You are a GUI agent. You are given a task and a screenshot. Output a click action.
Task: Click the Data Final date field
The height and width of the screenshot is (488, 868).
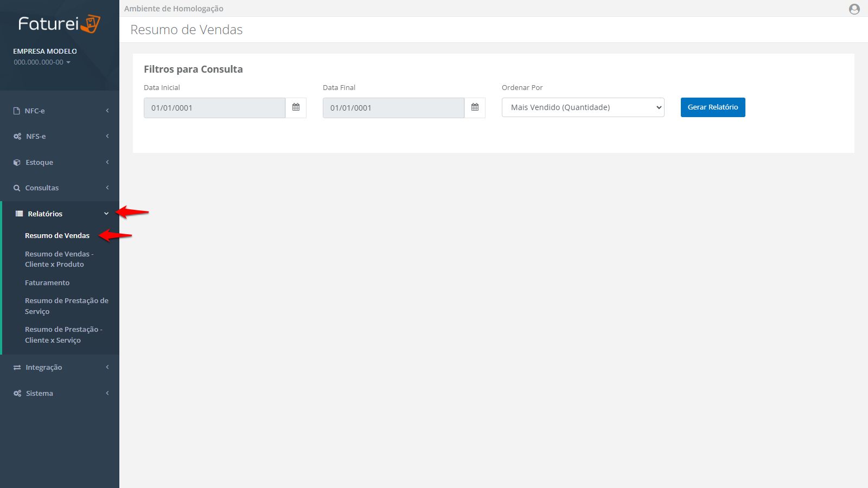coord(393,108)
